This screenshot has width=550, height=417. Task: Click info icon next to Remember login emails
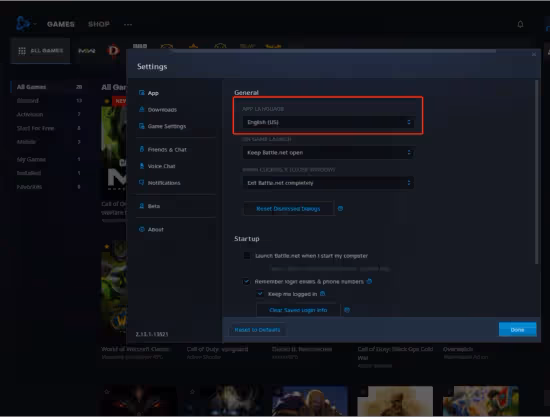click(369, 281)
